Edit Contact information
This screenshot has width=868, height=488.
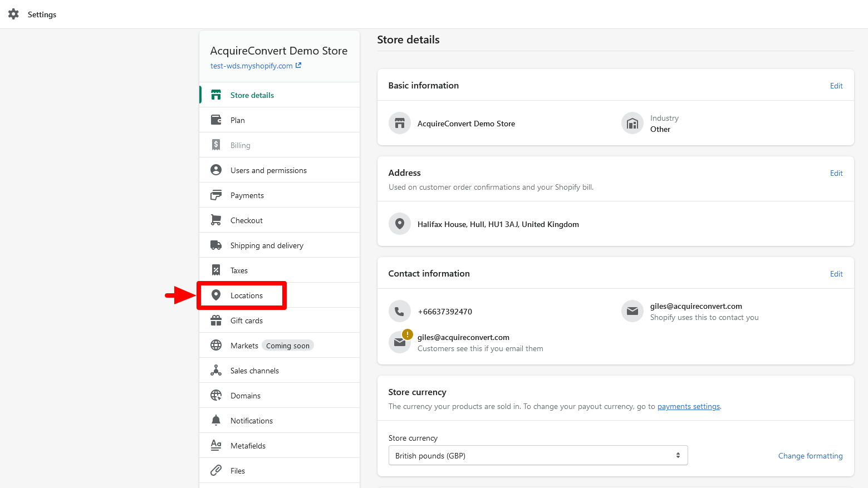click(x=836, y=274)
